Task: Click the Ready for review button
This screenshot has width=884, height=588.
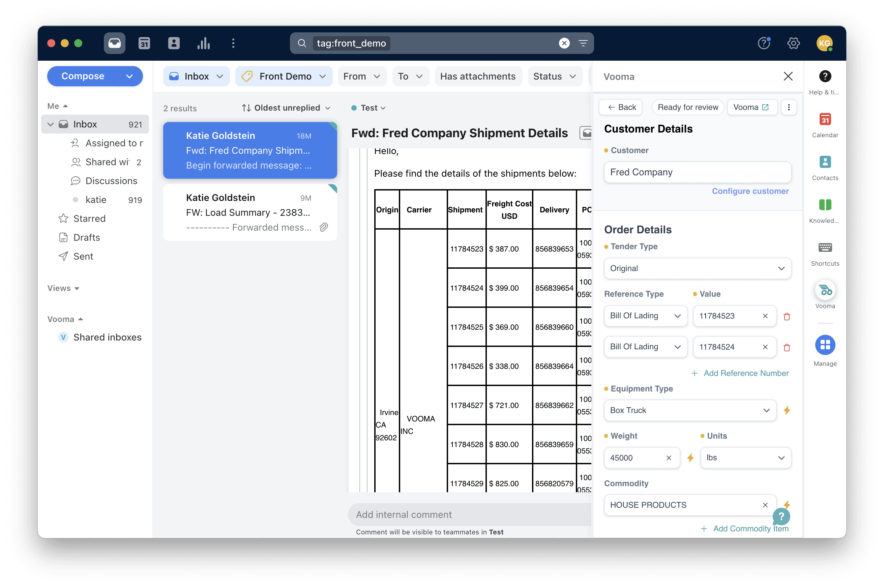Action: point(687,107)
